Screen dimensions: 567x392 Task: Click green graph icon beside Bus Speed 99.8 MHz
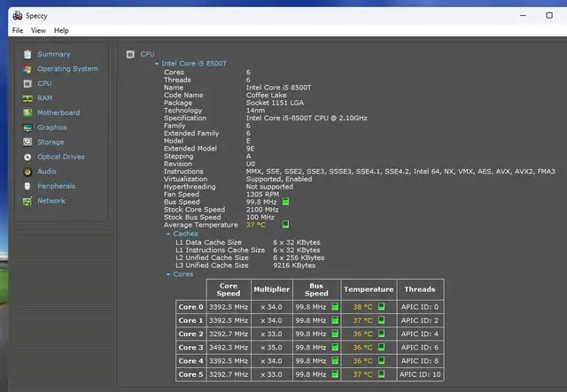pos(285,202)
